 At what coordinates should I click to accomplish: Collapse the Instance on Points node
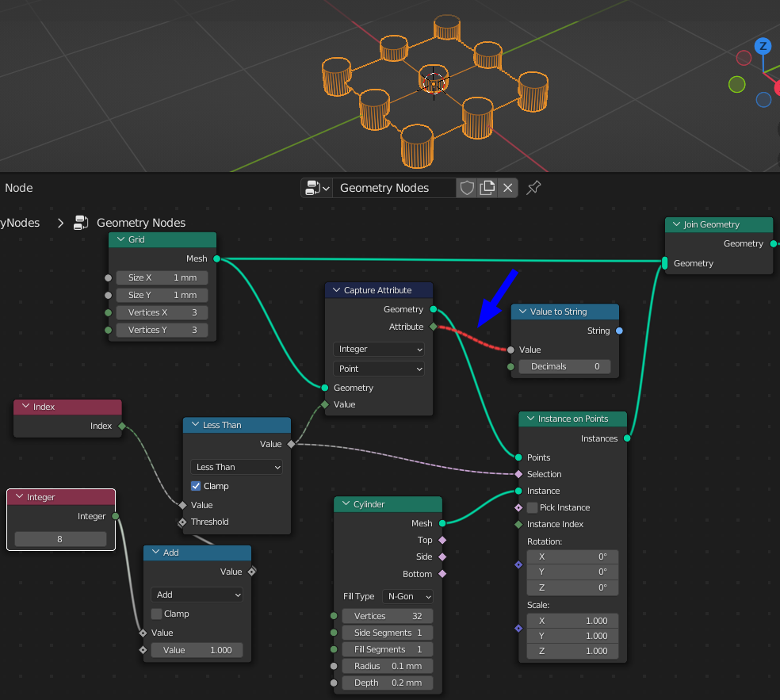[x=530, y=419]
